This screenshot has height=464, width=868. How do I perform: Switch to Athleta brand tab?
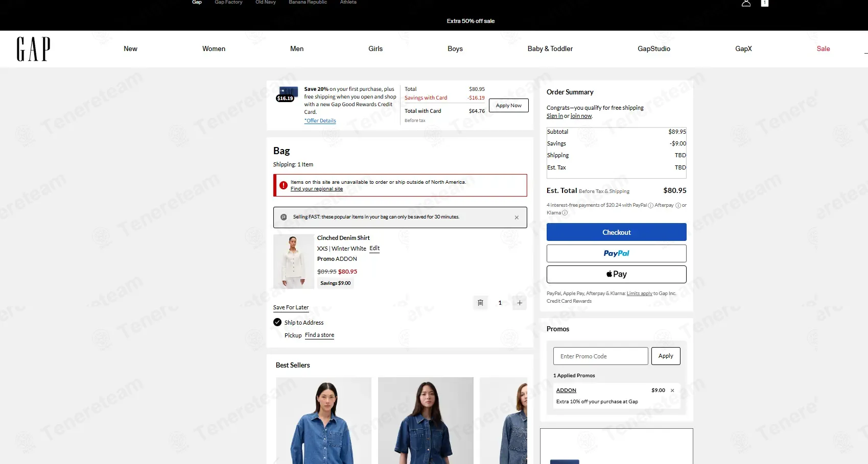click(348, 2)
